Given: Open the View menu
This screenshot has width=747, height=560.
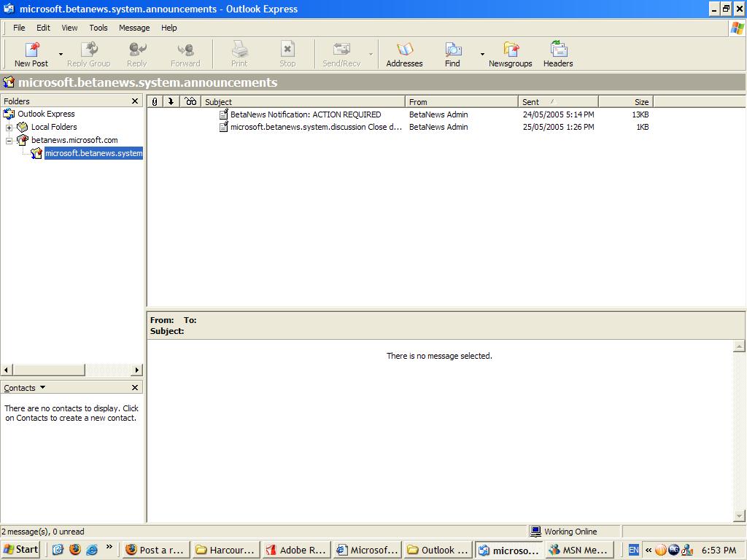Looking at the screenshot, I should tap(69, 28).
